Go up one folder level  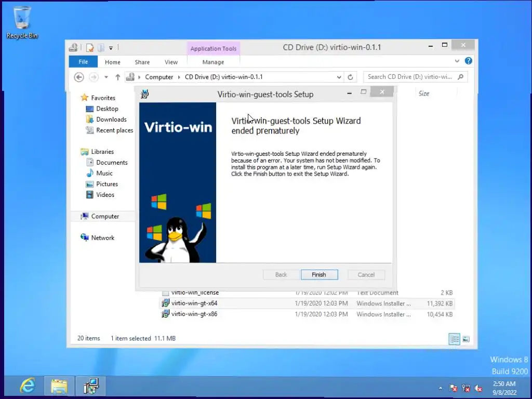pyautogui.click(x=117, y=77)
